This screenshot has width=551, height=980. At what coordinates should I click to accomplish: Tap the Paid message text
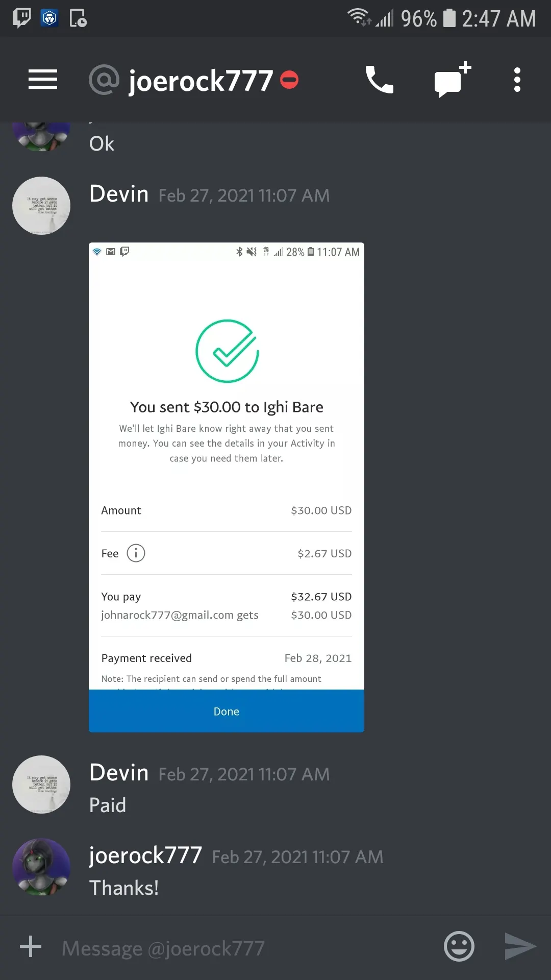(x=108, y=805)
